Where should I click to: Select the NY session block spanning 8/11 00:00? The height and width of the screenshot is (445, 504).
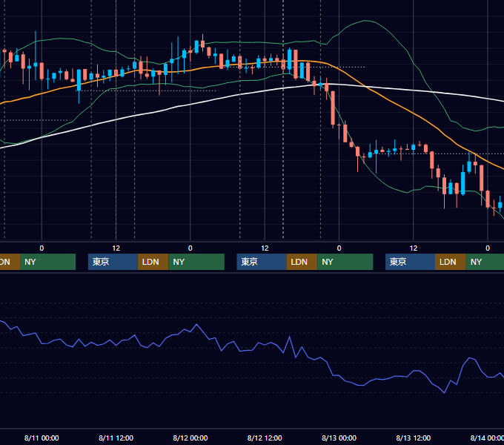[x=48, y=262]
